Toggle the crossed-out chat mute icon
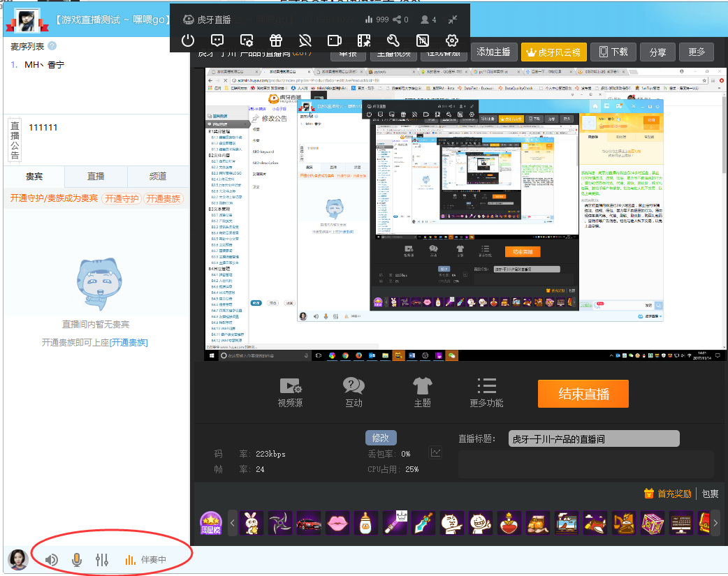This screenshot has height=576, width=728. tap(305, 41)
